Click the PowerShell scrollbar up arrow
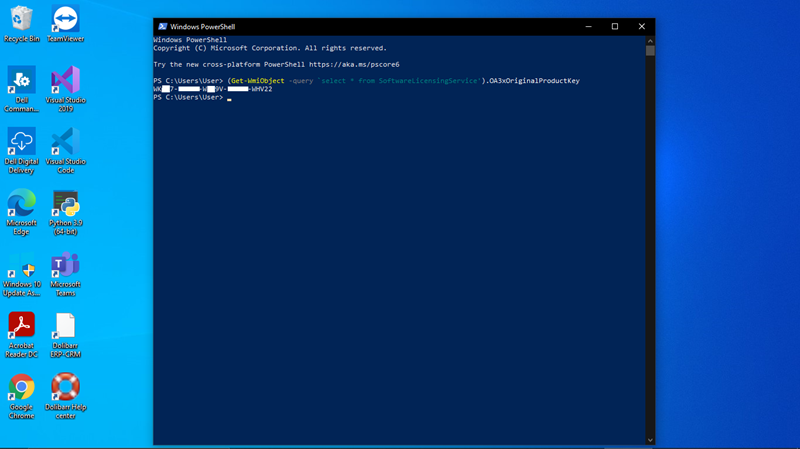800x449 pixels. pos(650,39)
